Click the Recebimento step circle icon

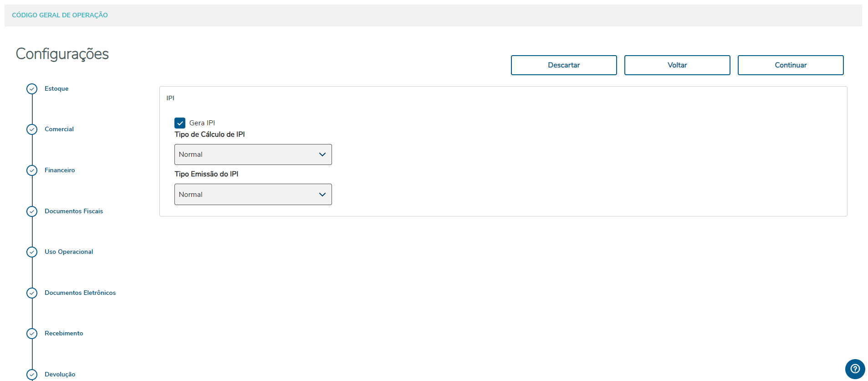coord(32,334)
